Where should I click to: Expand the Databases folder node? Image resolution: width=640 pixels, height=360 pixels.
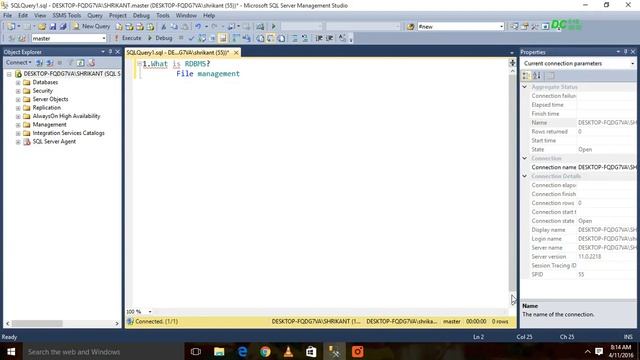pyautogui.click(x=18, y=82)
